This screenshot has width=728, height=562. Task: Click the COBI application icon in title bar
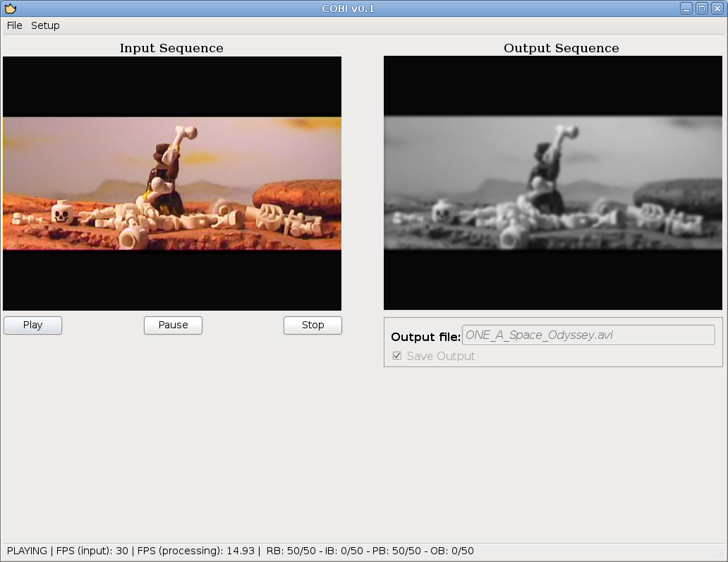coord(11,8)
